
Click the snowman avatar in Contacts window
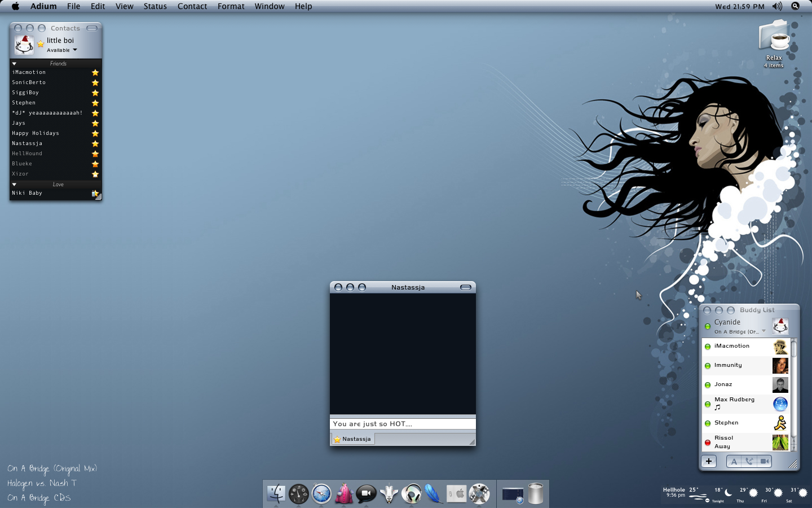pyautogui.click(x=24, y=45)
